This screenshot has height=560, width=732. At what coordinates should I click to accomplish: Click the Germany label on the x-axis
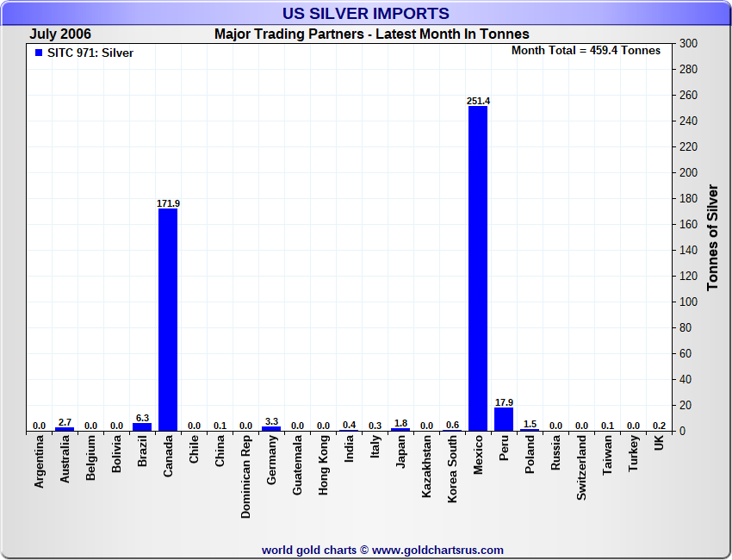tap(272, 460)
